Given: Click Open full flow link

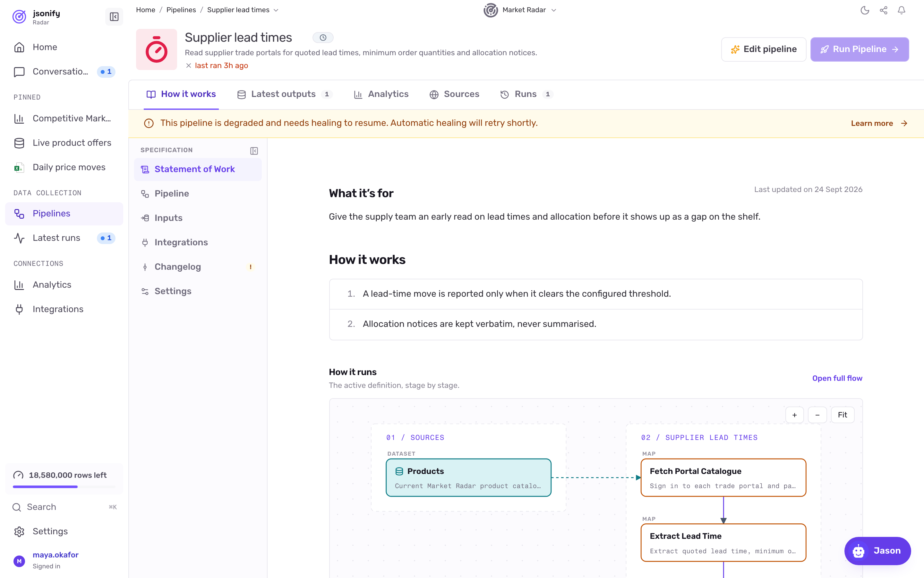Looking at the screenshot, I should tap(837, 379).
